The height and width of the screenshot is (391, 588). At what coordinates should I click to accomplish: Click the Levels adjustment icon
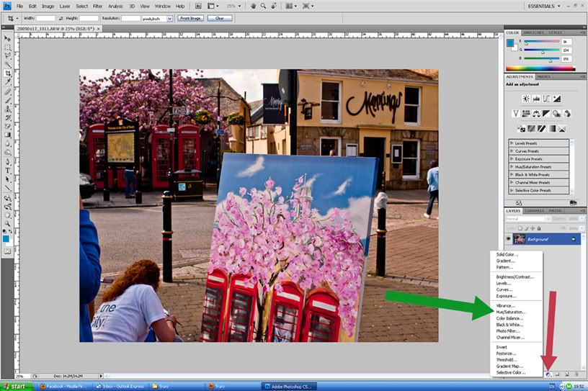click(x=536, y=99)
